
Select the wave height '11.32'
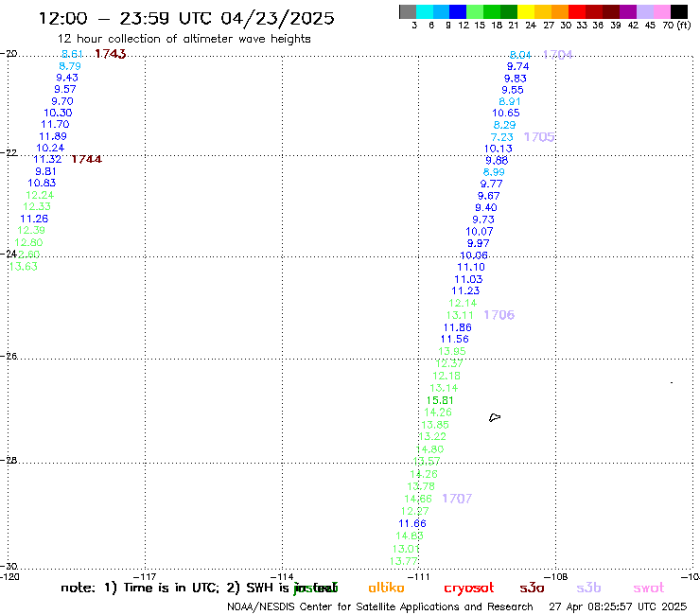click(47, 159)
